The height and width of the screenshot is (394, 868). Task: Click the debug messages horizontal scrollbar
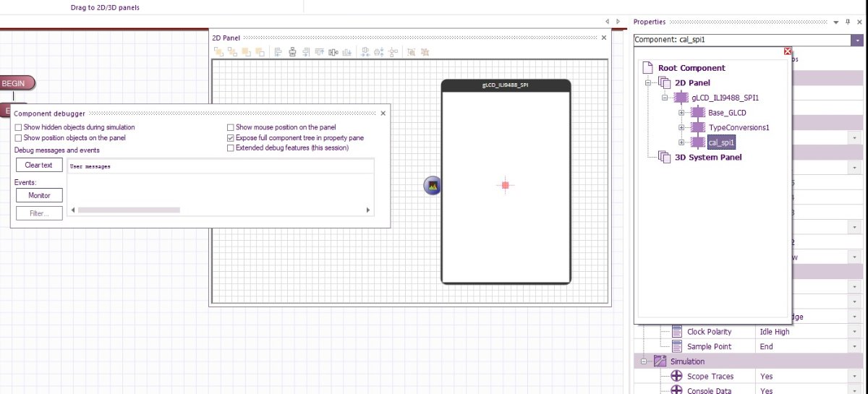pos(129,210)
